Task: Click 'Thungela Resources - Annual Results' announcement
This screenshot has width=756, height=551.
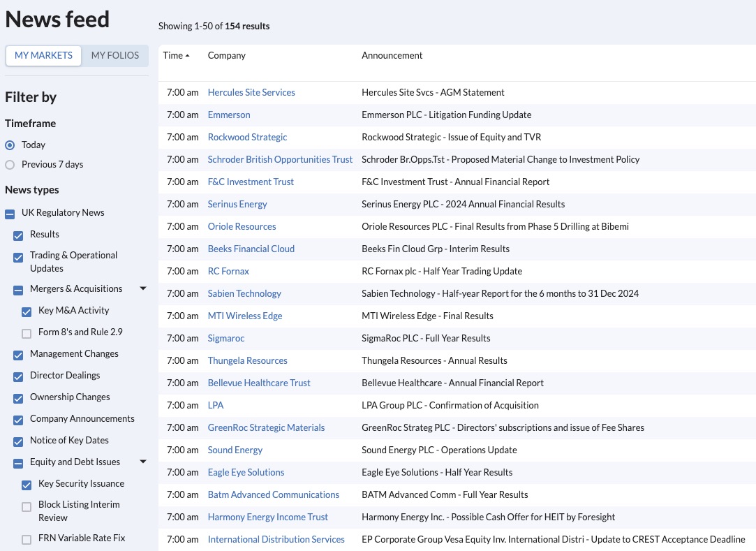Action: [x=434, y=361]
